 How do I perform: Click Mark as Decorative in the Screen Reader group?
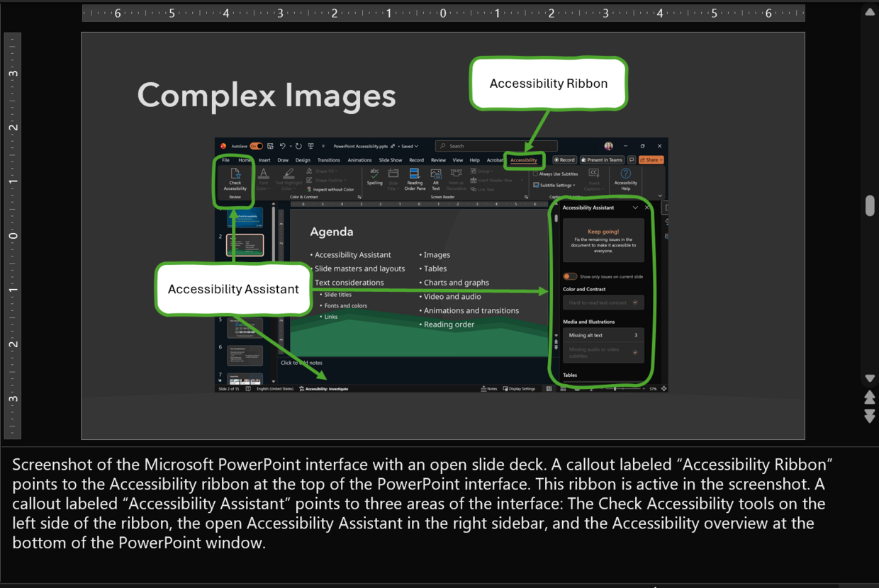(x=455, y=181)
